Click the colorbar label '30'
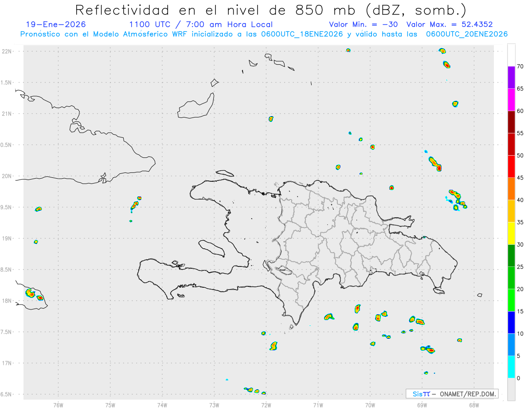Screen dimensions: 532x411 [x=520, y=245]
